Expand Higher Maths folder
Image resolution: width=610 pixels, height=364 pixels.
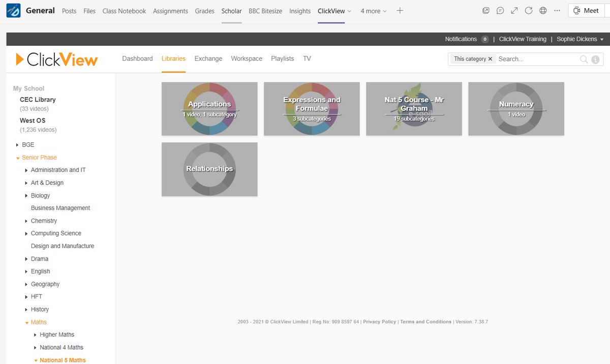(x=36, y=335)
